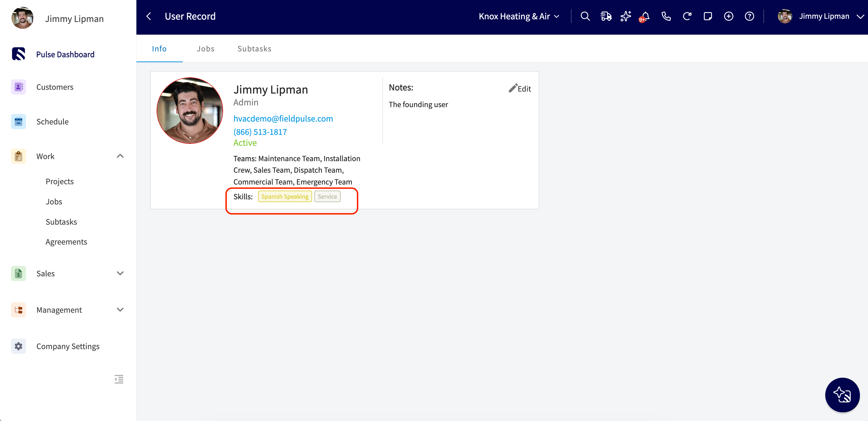
Task: Open the AI sparkles icon in header
Action: (626, 16)
